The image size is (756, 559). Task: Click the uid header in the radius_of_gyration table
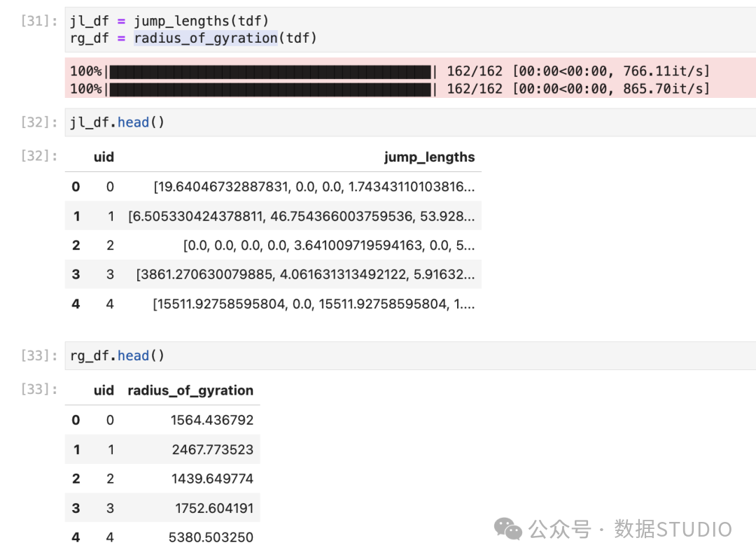(104, 390)
